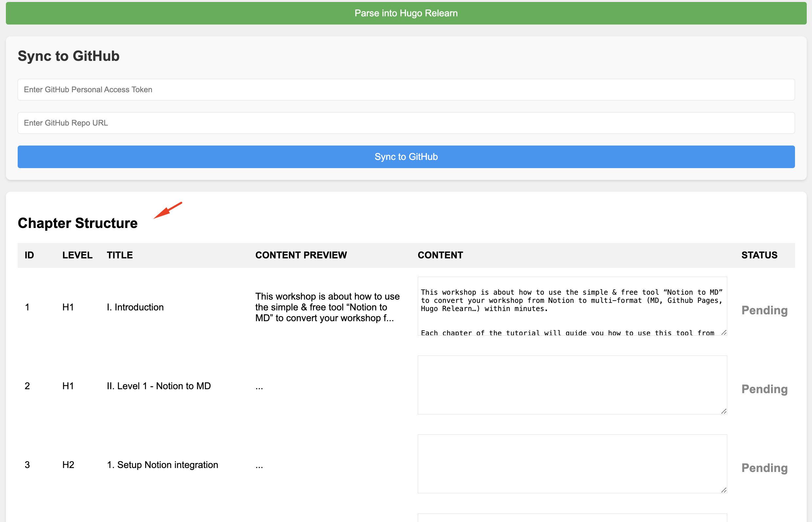Focus the GitHub Repo URL input
Image resolution: width=812 pixels, height=522 pixels.
point(406,123)
